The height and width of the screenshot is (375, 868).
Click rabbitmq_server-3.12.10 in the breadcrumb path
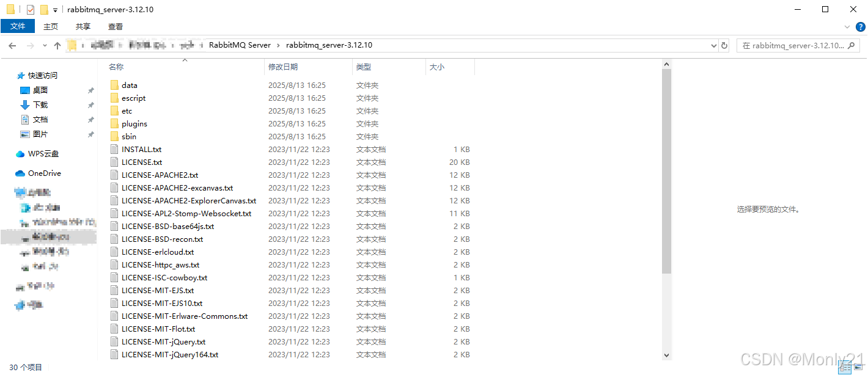[x=329, y=45]
